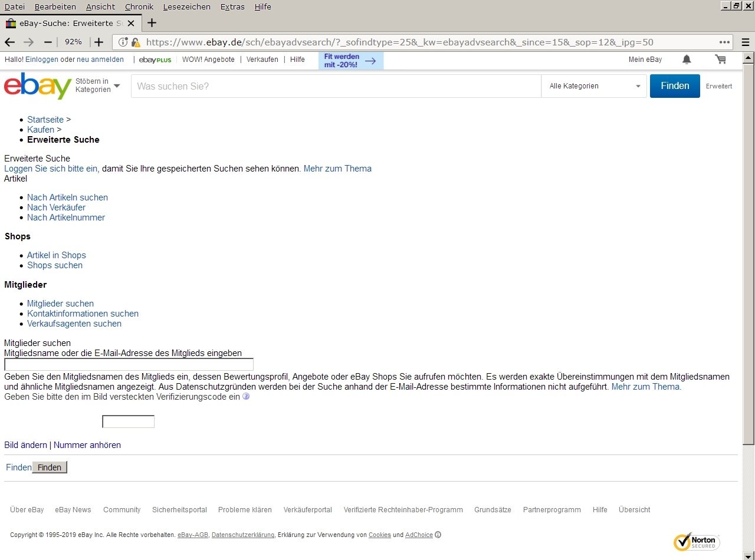Close the eBay-Suche tab
This screenshot has height=560, width=755.
131,24
